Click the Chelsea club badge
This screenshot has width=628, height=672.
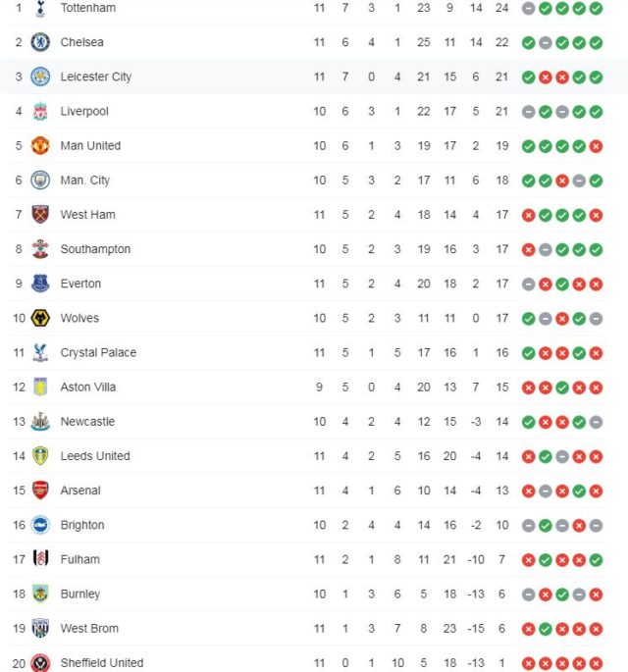click(40, 42)
